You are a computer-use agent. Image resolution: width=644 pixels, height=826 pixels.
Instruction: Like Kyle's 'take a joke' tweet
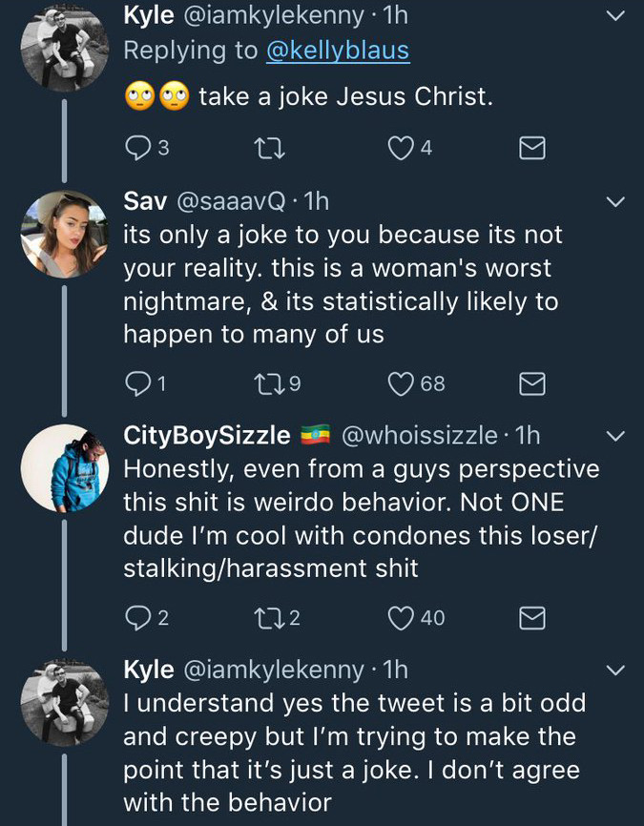tap(401, 147)
